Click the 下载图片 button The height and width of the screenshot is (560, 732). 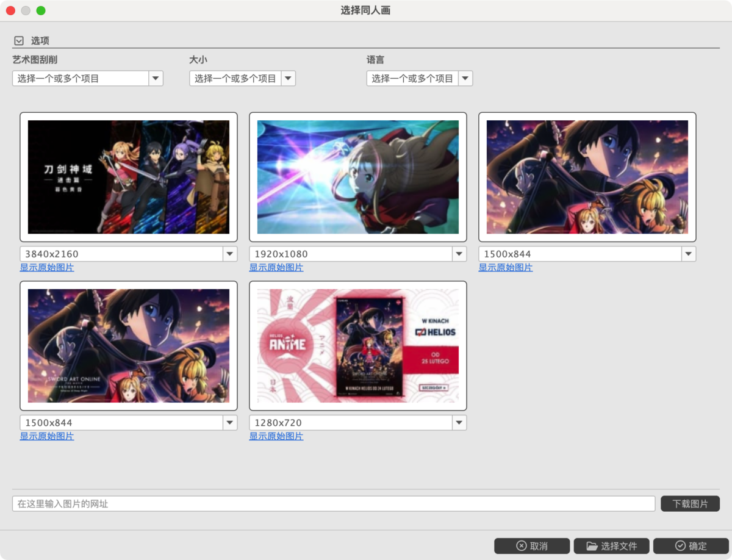pos(690,503)
